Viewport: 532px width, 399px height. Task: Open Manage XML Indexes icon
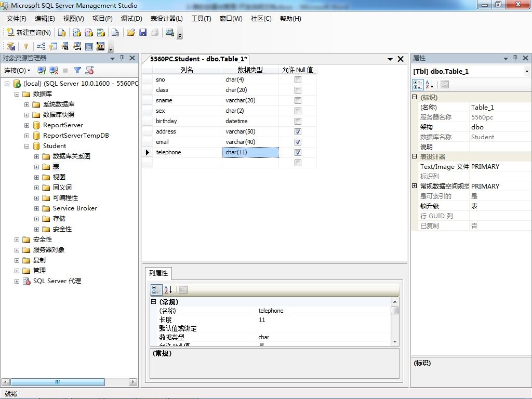point(77,46)
